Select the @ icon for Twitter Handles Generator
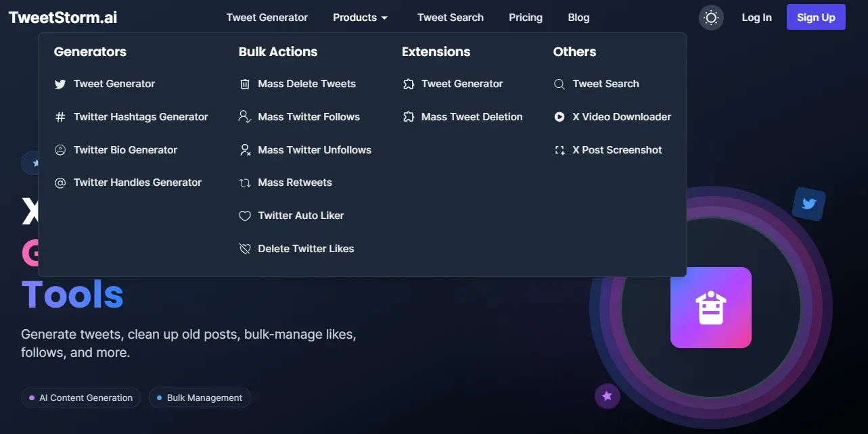868x434 pixels. tap(60, 183)
